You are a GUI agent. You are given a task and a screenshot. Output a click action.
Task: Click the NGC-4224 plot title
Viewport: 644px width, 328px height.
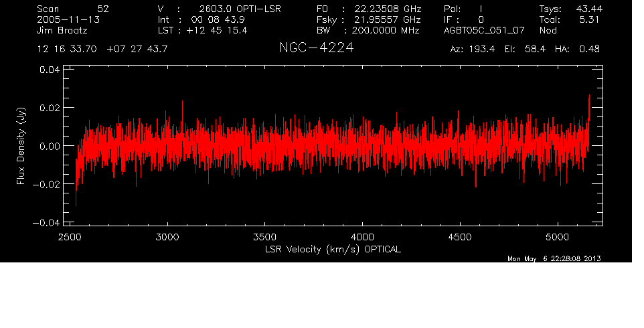[316, 48]
